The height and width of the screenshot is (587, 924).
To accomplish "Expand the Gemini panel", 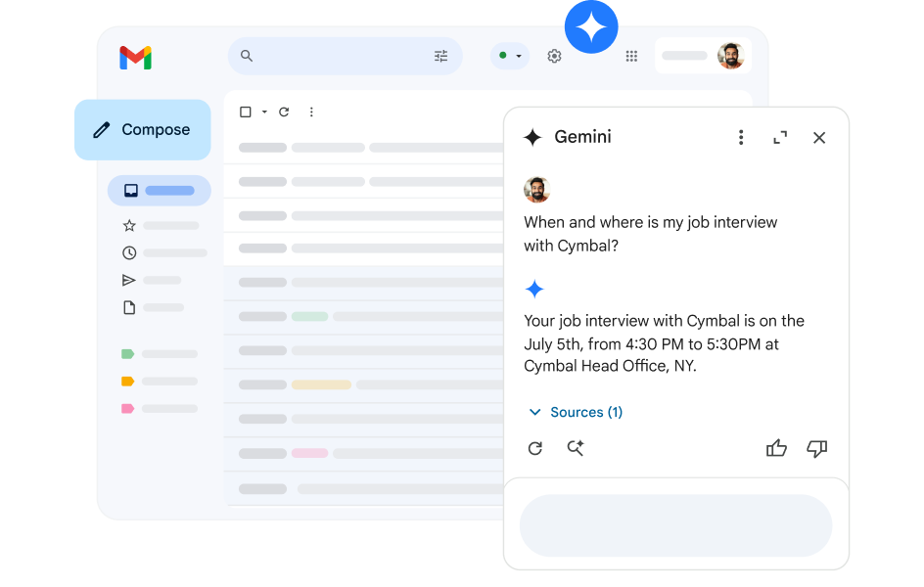I will [x=780, y=137].
